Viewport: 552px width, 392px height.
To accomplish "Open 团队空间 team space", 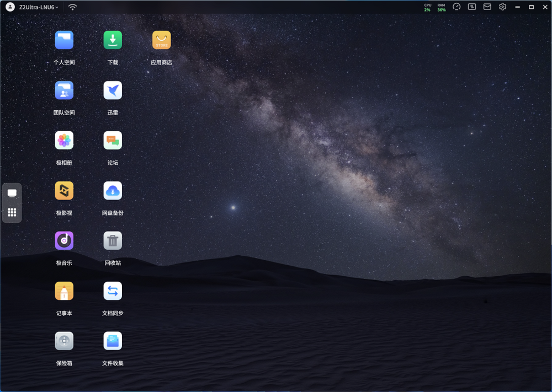I will coord(64,90).
